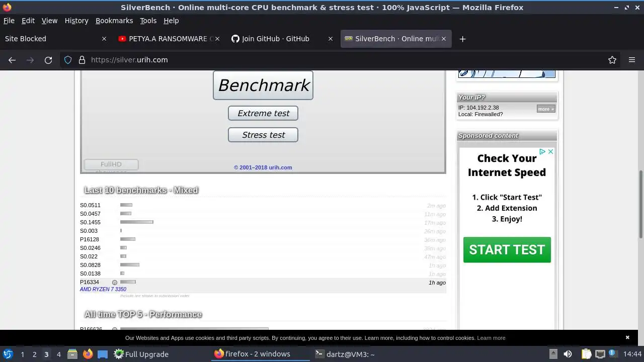Image resolution: width=644 pixels, height=362 pixels.
Task: Open the AMD RYZEN 7 3350 link
Action: pyautogui.click(x=103, y=290)
